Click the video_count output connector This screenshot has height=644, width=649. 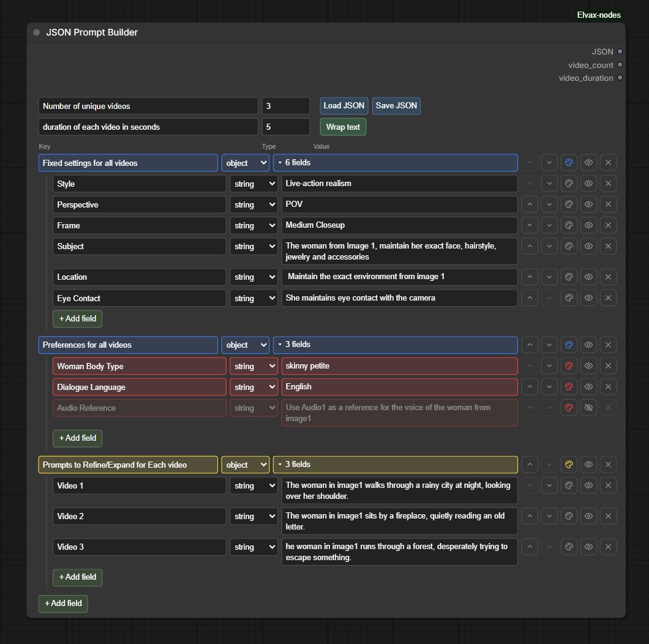coord(620,64)
